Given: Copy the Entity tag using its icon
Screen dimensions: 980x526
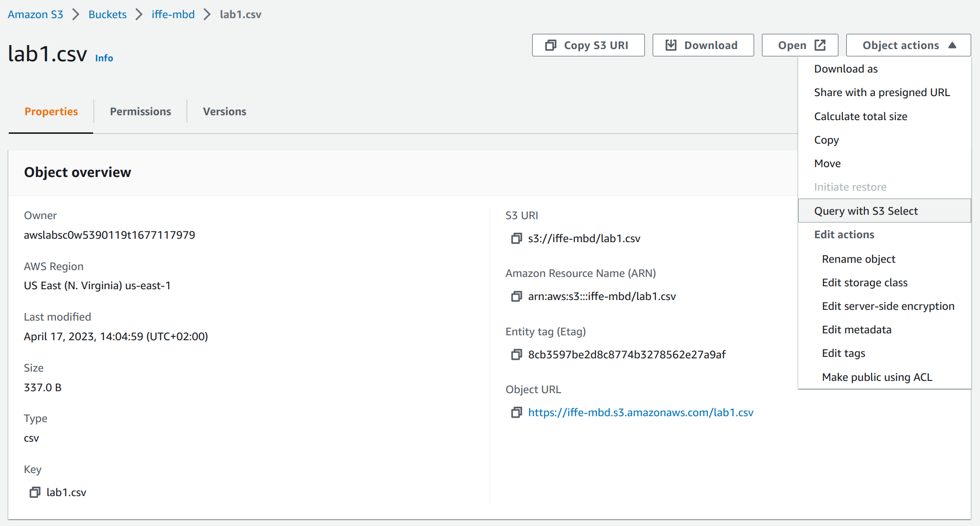Looking at the screenshot, I should pos(516,354).
